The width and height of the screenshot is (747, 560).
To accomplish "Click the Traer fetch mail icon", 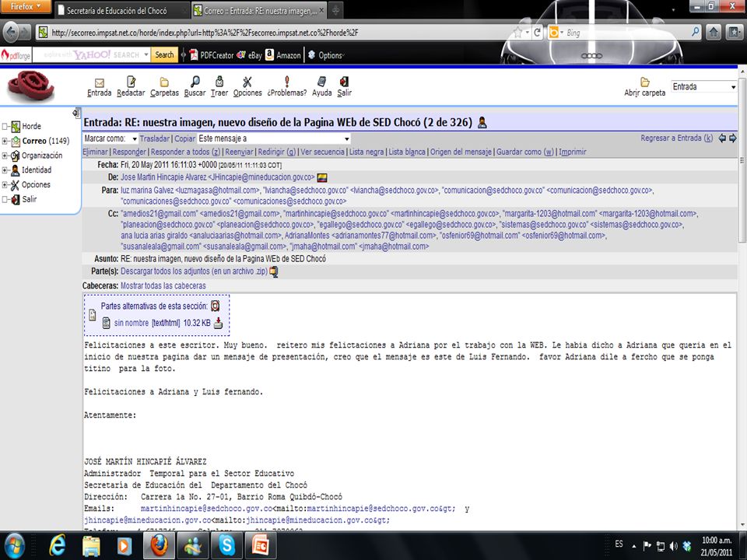I will [219, 82].
